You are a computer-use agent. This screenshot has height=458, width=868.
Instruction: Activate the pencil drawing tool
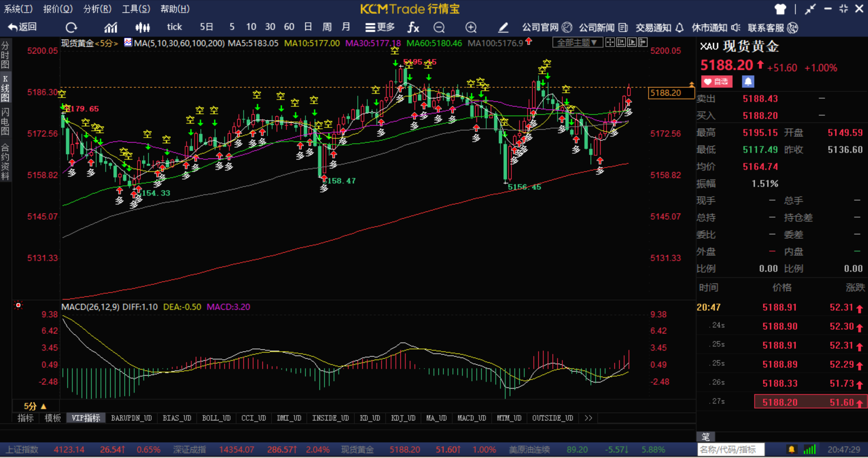point(503,28)
